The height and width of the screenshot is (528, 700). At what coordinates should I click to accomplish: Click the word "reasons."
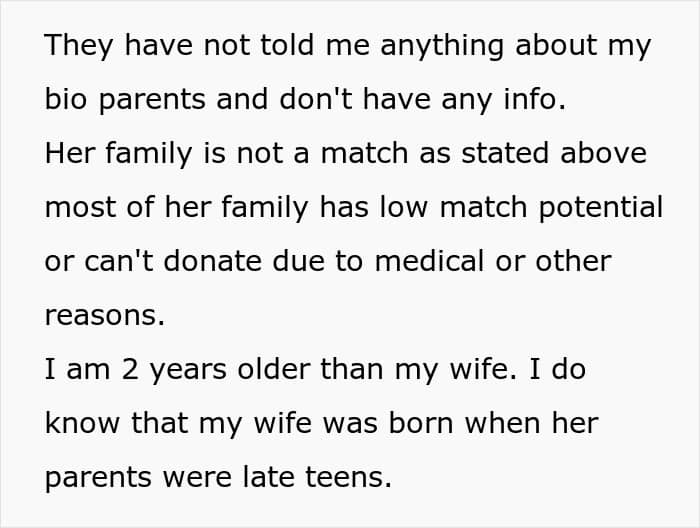pyautogui.click(x=105, y=316)
